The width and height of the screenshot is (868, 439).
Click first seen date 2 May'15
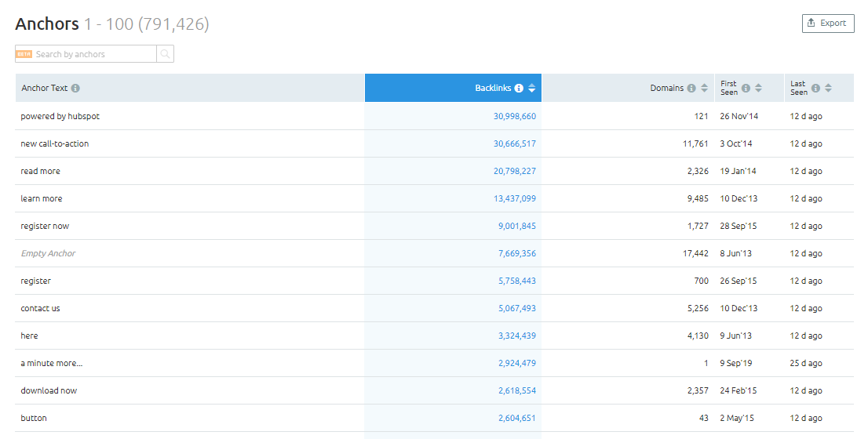pyautogui.click(x=737, y=418)
